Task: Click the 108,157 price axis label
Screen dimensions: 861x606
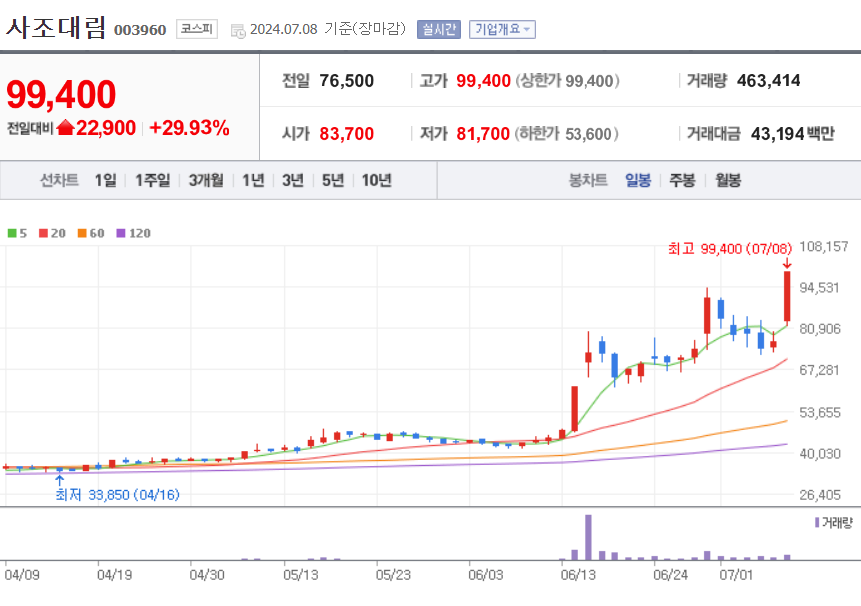Action: pyautogui.click(x=823, y=247)
